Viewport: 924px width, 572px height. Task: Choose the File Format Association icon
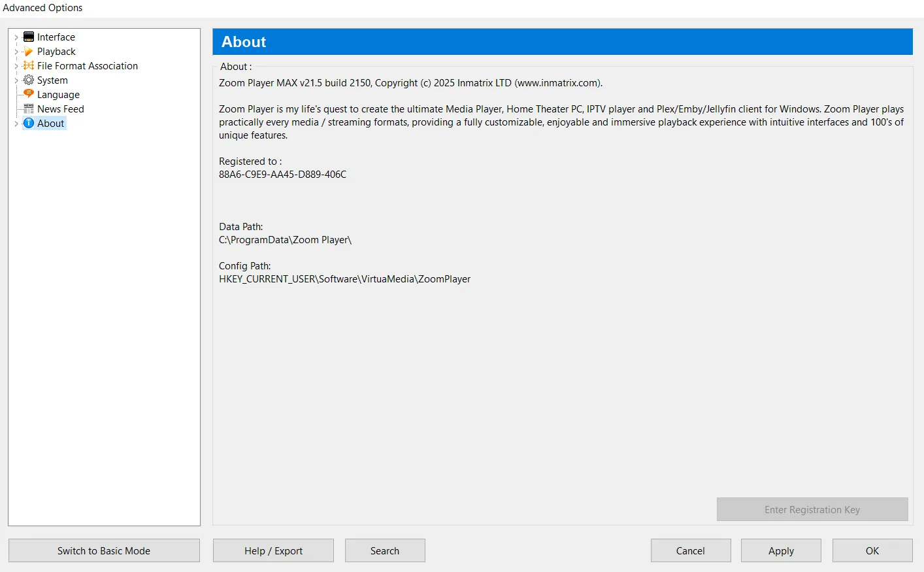pos(29,66)
